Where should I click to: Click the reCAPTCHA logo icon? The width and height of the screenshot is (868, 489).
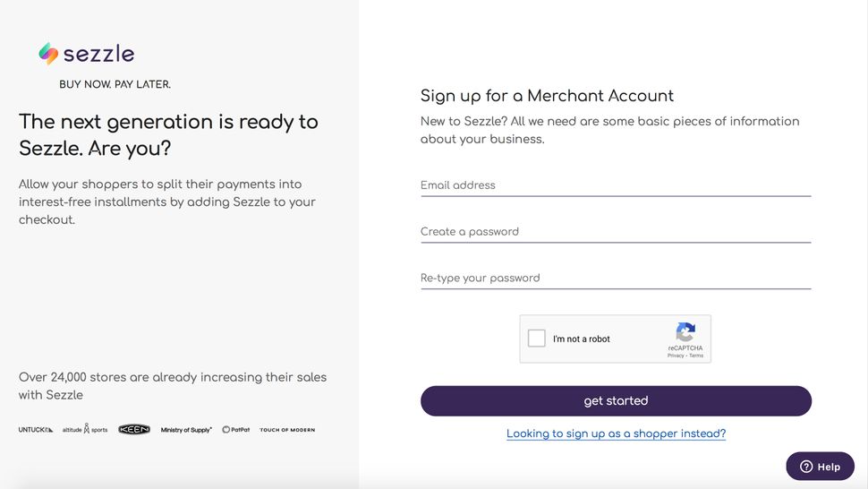[x=685, y=332]
